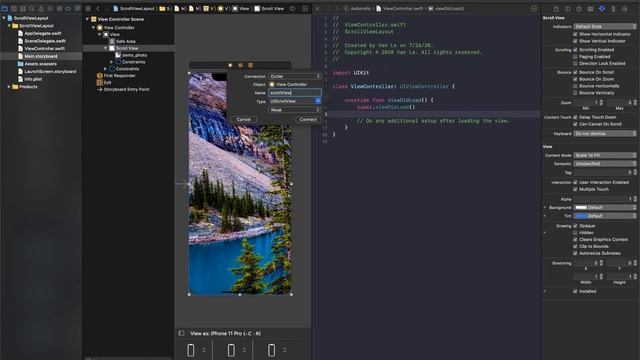Image resolution: width=640 pixels, height=360 pixels.
Task: Click First Responder icon in scene dock
Action: pos(240,65)
